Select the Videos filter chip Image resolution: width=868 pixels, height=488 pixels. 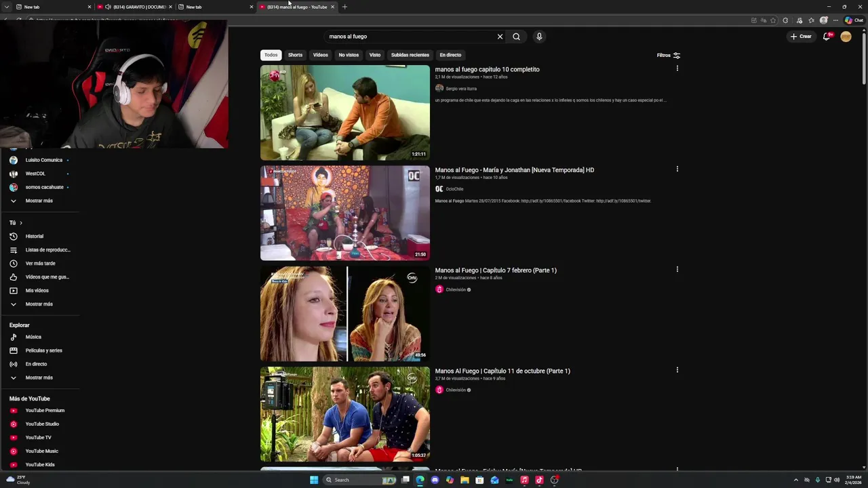320,55
